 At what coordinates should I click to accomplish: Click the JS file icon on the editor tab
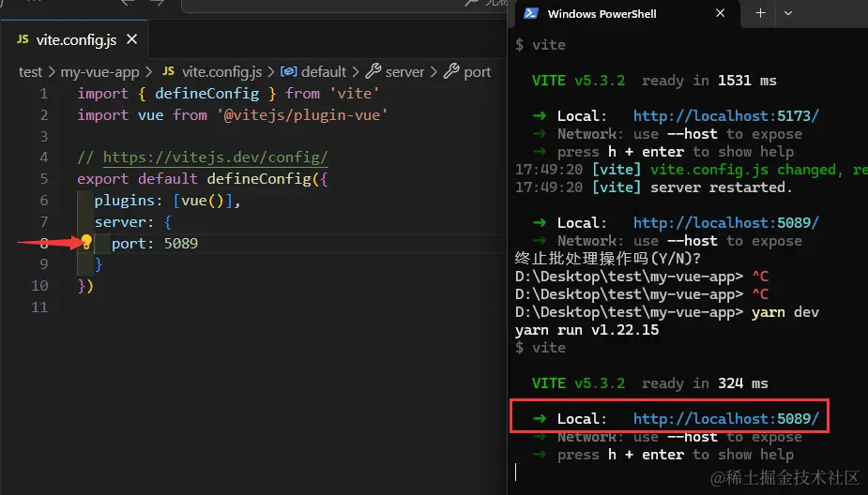(x=23, y=39)
